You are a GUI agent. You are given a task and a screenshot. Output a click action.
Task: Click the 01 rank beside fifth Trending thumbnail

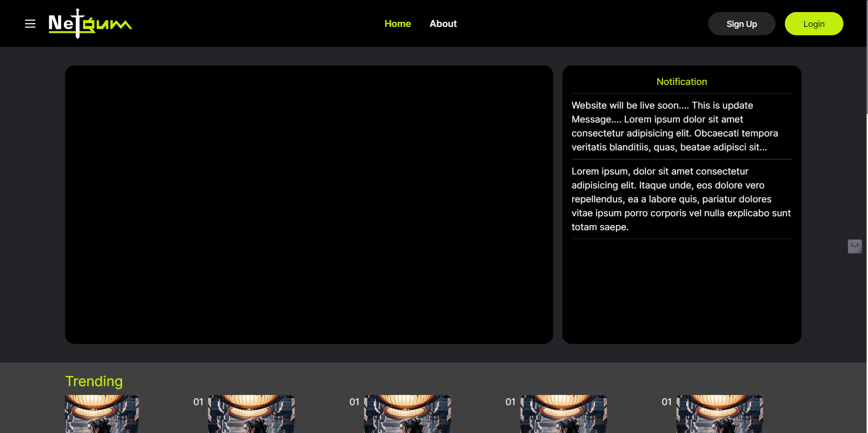(x=666, y=402)
